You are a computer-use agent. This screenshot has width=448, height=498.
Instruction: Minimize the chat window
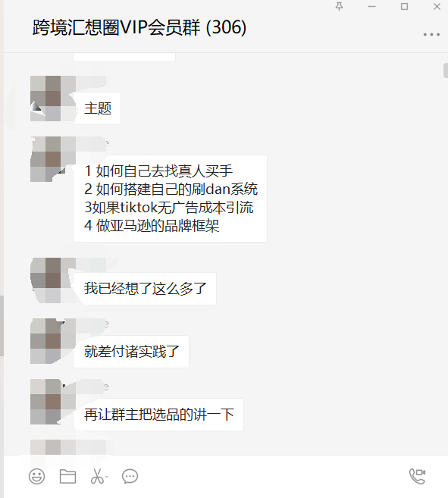pos(371,6)
